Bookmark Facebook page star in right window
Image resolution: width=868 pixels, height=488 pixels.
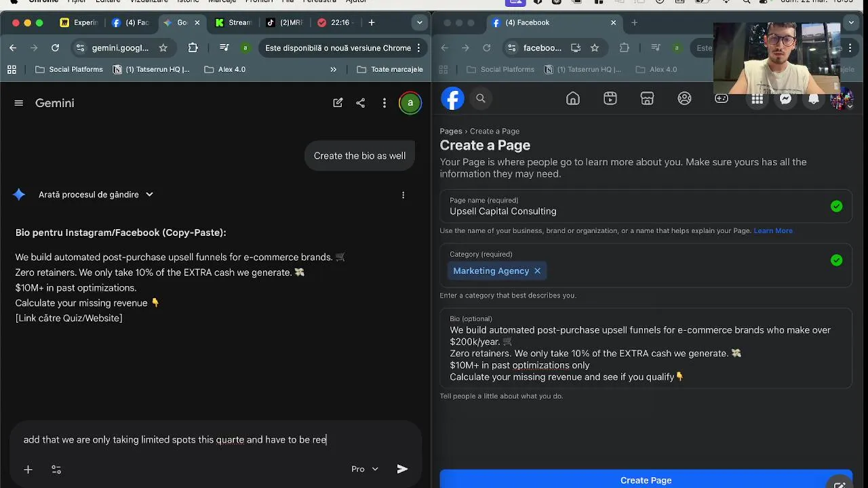coord(595,48)
